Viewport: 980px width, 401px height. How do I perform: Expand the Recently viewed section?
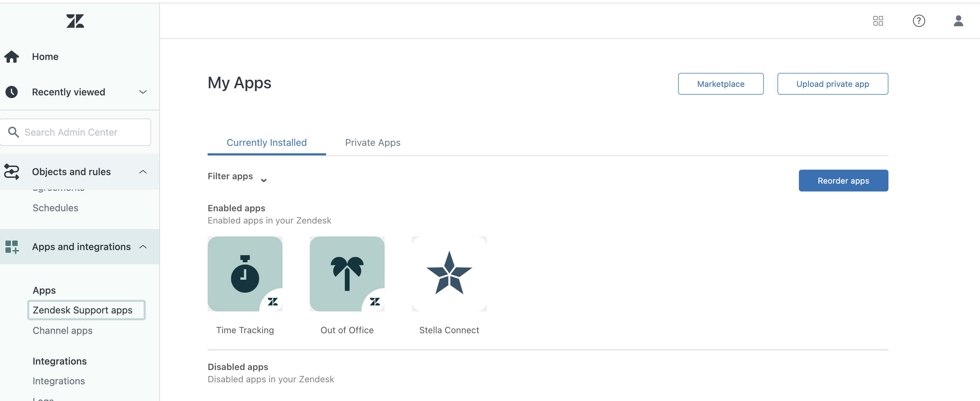143,92
